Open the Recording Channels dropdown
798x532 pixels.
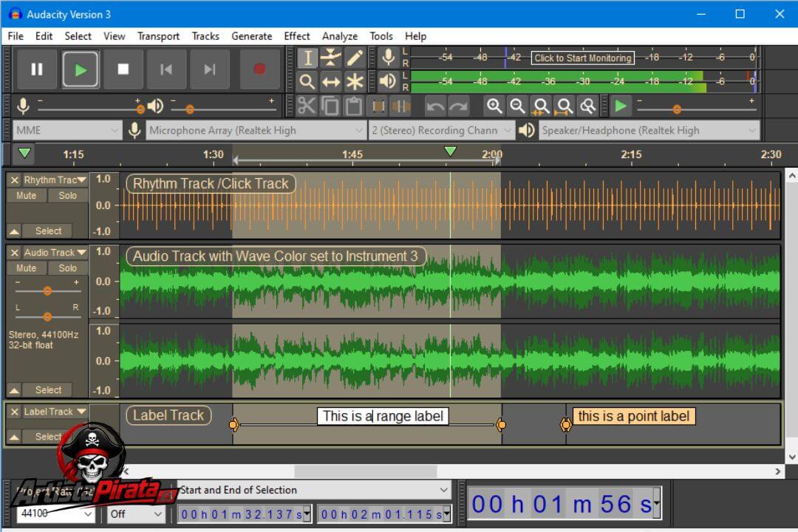440,130
